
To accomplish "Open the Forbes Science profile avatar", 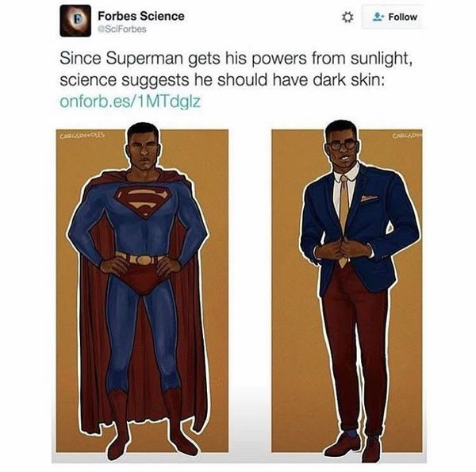I will coord(75,21).
